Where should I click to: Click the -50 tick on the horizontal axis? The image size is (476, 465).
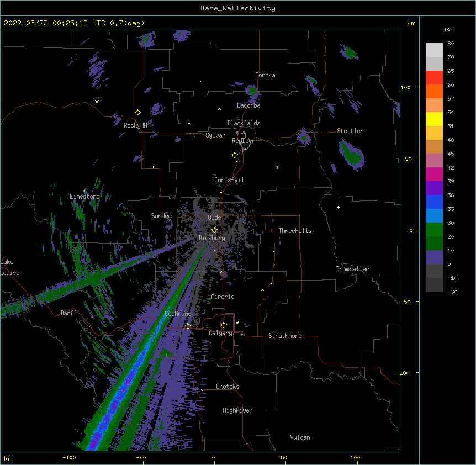click(x=141, y=457)
